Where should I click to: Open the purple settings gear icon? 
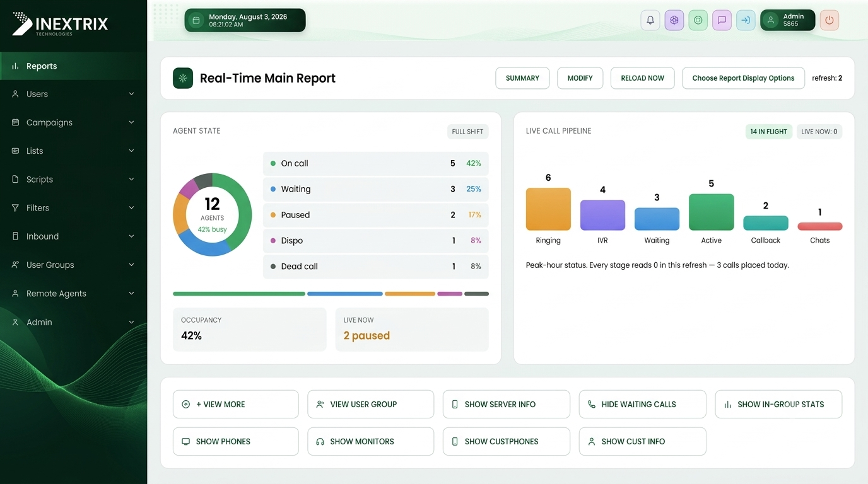coord(674,20)
